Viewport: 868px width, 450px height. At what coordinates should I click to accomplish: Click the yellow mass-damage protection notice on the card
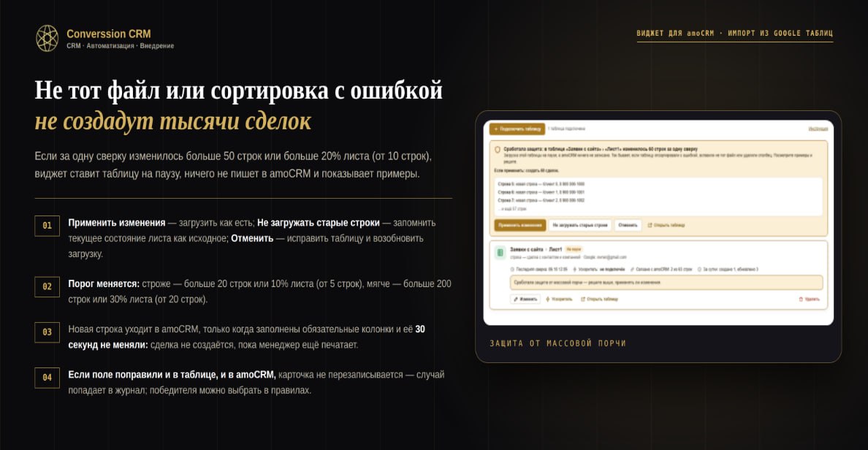(x=666, y=282)
